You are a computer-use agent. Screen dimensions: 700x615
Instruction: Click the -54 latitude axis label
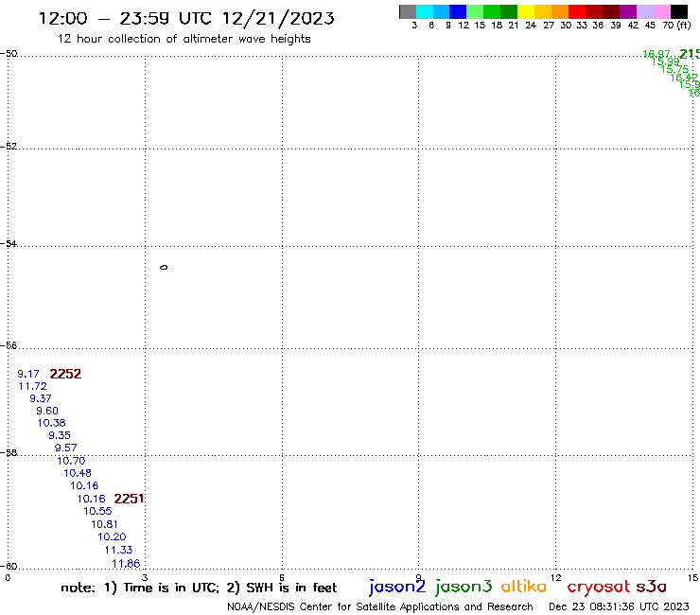tap(9, 244)
